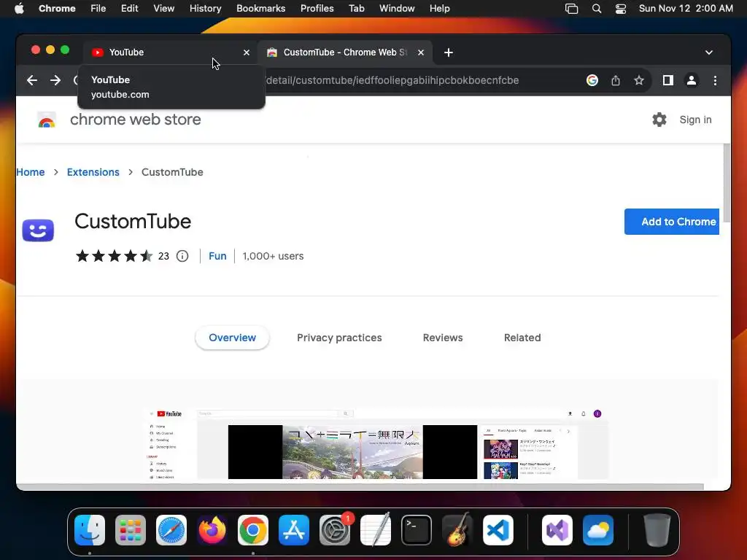Viewport: 747px width, 560px height.
Task: Open the Google account icon in address bar
Action: click(592, 80)
